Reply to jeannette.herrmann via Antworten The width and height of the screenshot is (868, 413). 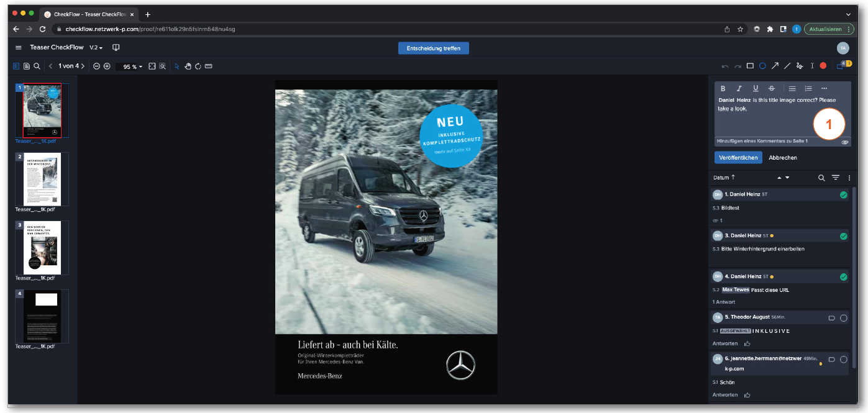725,395
